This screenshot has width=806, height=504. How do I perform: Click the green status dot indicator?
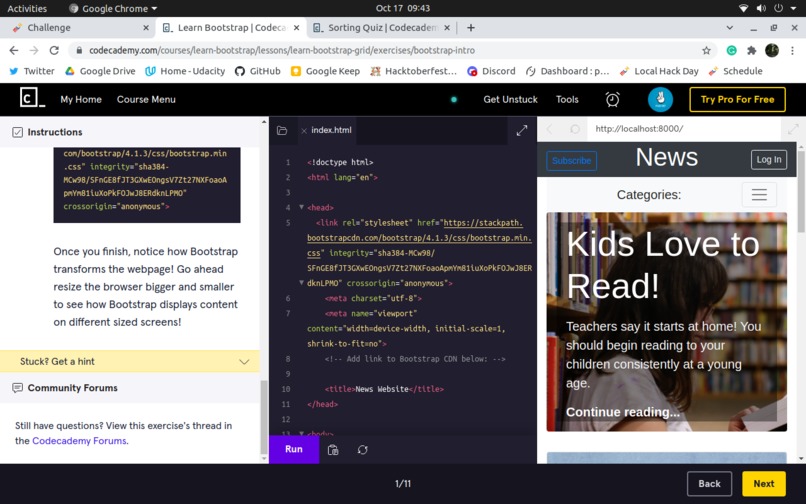454,99
